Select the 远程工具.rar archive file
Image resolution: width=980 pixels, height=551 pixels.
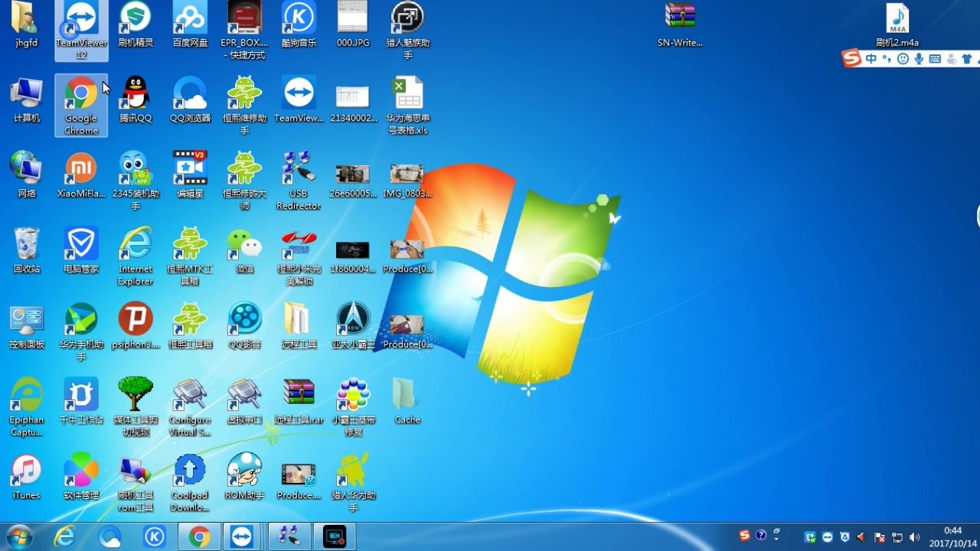tap(299, 401)
